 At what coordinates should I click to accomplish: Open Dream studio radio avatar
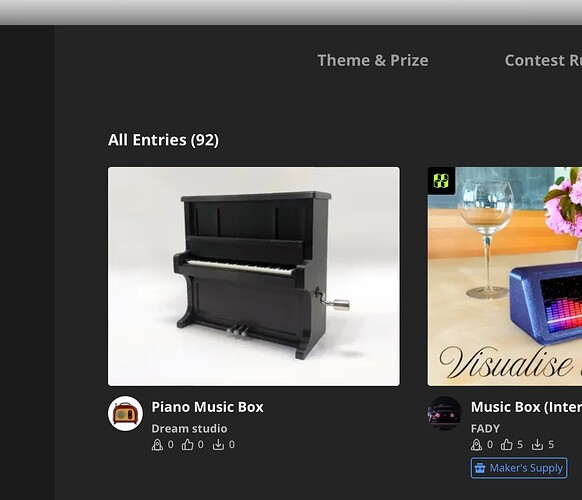tap(125, 414)
